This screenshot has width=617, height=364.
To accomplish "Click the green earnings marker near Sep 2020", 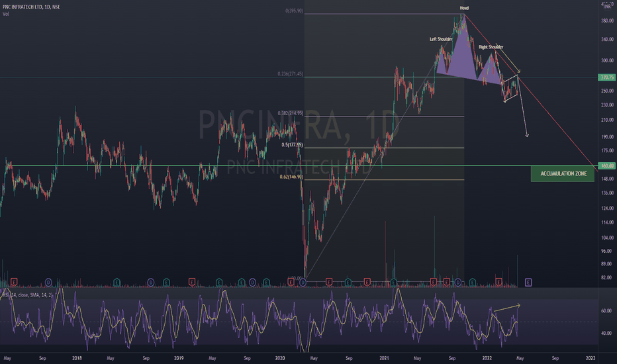I will coord(348,282).
